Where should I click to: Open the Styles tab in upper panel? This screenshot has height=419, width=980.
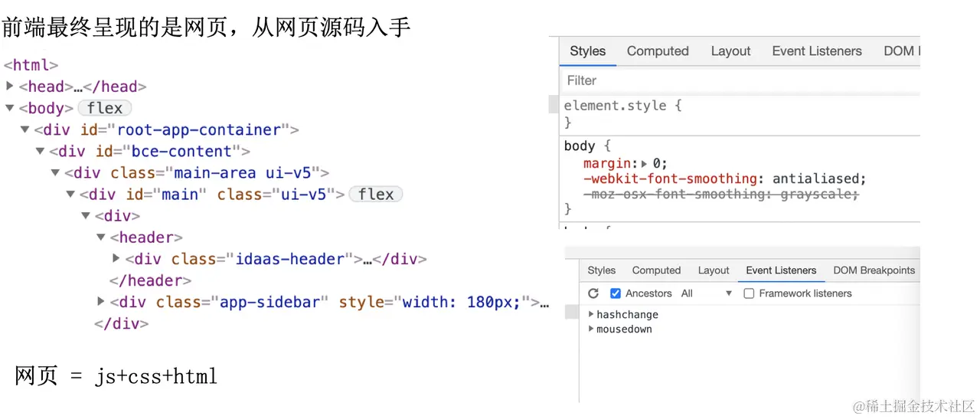click(x=587, y=51)
